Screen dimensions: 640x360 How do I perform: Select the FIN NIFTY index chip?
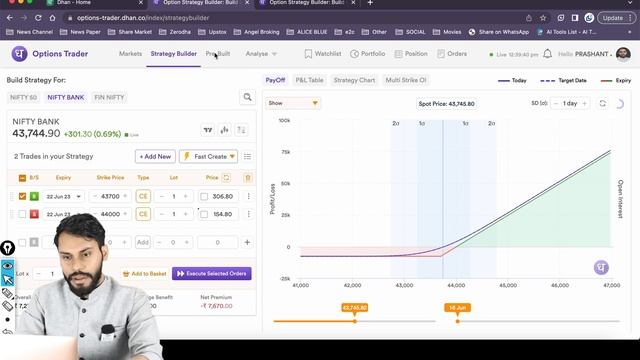click(109, 97)
